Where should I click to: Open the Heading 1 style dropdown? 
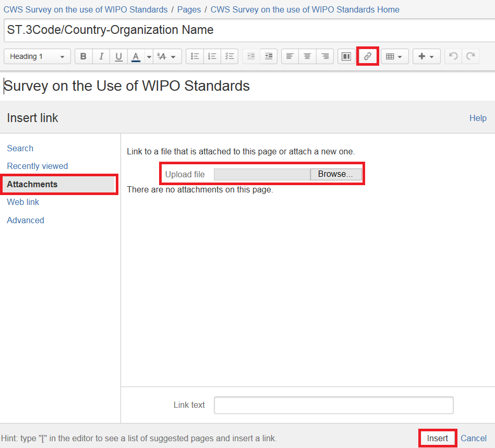point(37,56)
